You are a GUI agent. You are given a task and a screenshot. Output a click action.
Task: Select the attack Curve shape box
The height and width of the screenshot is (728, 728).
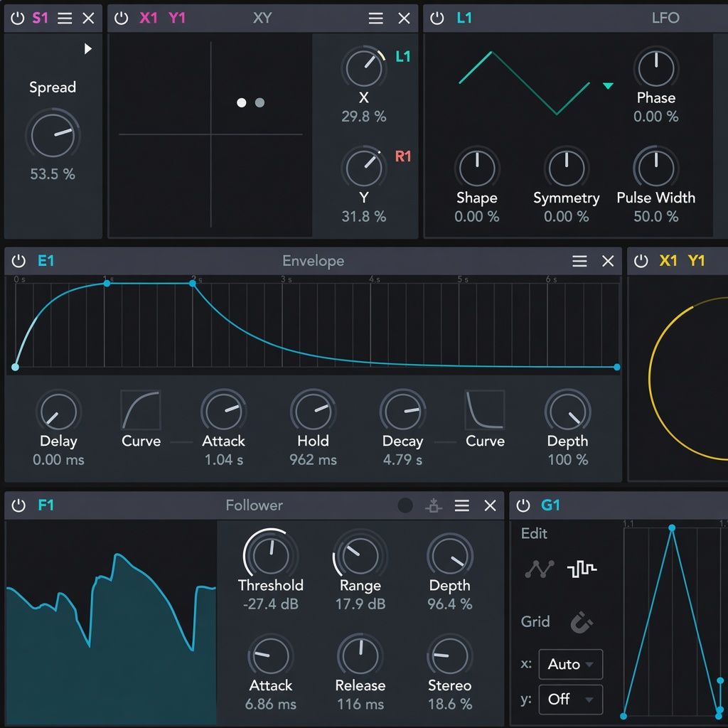[141, 410]
